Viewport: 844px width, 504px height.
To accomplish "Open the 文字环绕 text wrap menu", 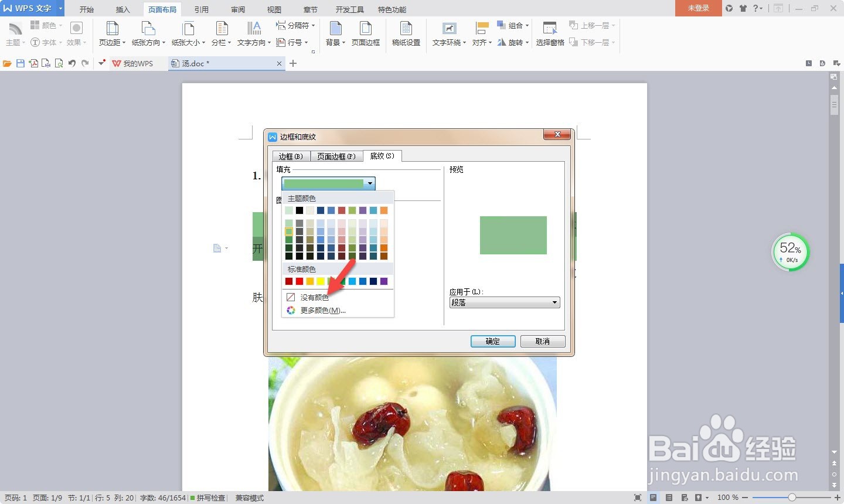I will click(x=449, y=33).
